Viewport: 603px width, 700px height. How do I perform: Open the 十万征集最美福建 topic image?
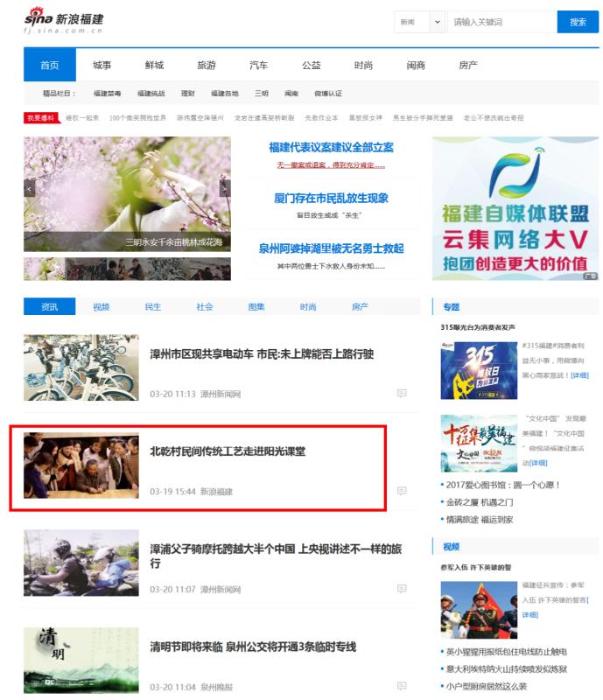click(479, 443)
